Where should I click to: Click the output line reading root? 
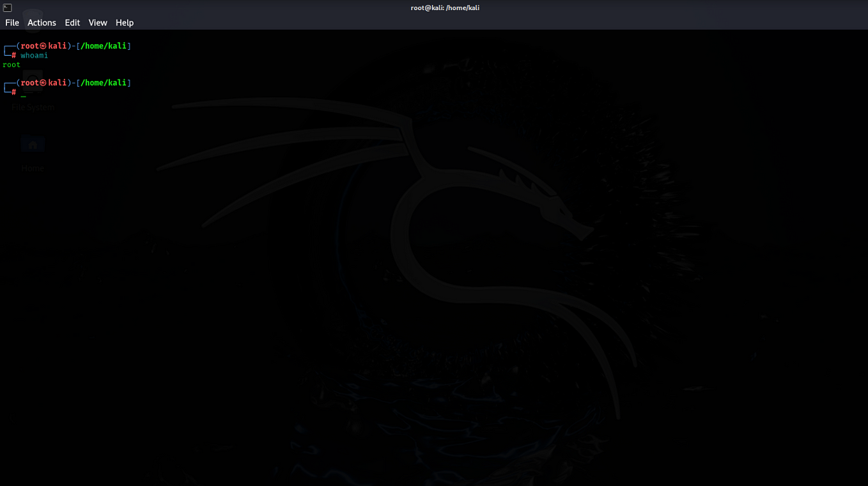click(x=12, y=65)
